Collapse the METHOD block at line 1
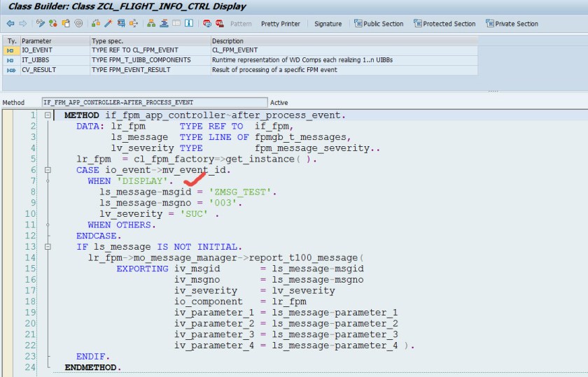 point(48,115)
